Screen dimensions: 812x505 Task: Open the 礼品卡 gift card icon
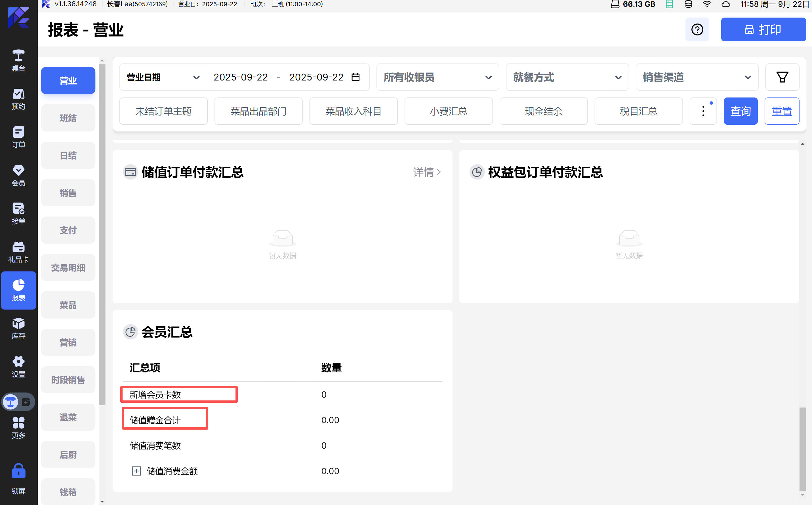tap(18, 252)
